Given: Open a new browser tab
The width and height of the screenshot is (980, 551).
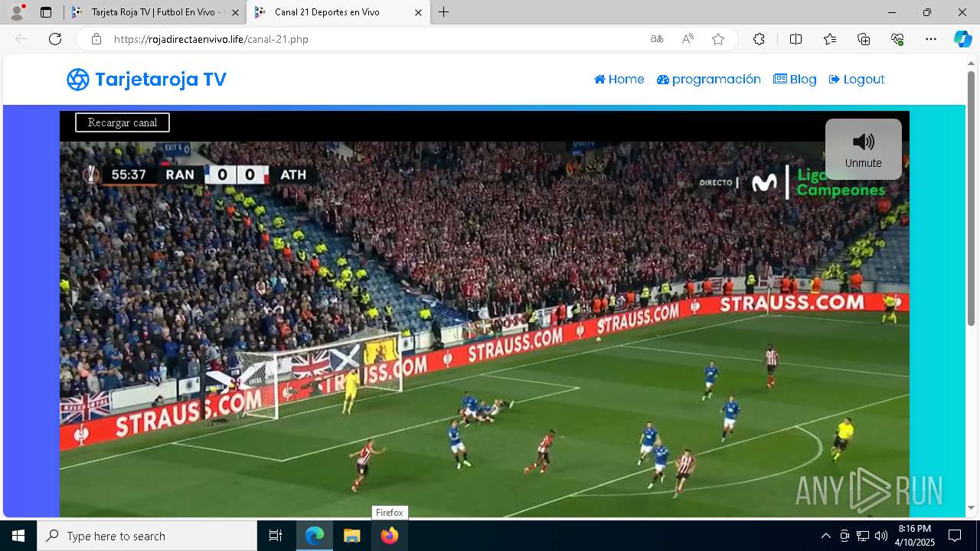Looking at the screenshot, I should tap(444, 12).
